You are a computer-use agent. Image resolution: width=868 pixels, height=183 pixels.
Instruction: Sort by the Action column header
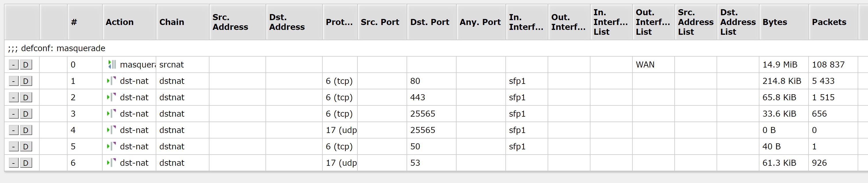(x=129, y=22)
